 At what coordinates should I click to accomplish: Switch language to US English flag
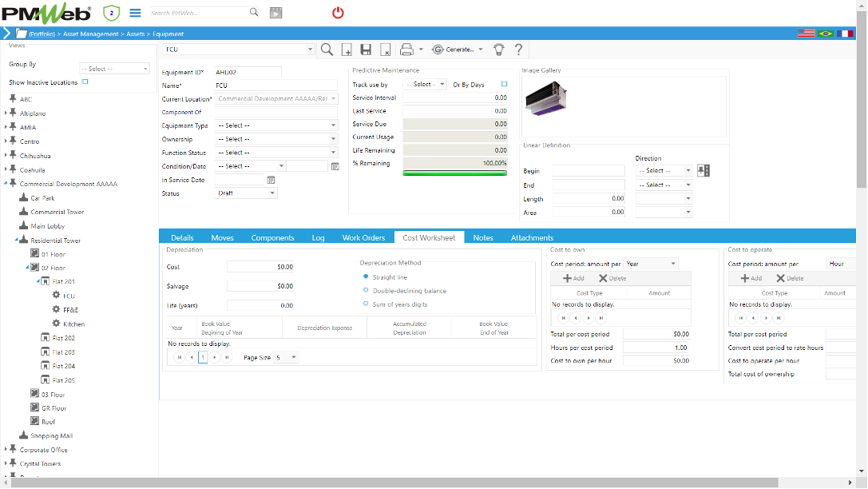806,34
